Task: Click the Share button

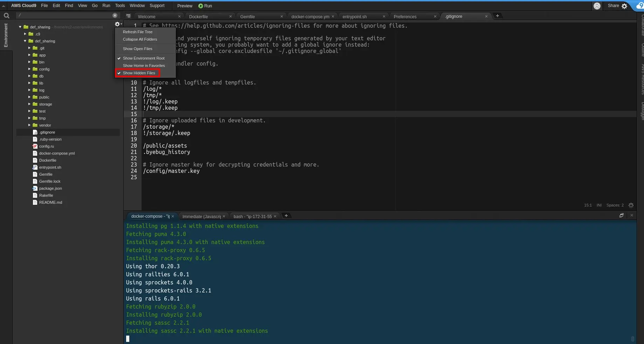Action: click(613, 6)
